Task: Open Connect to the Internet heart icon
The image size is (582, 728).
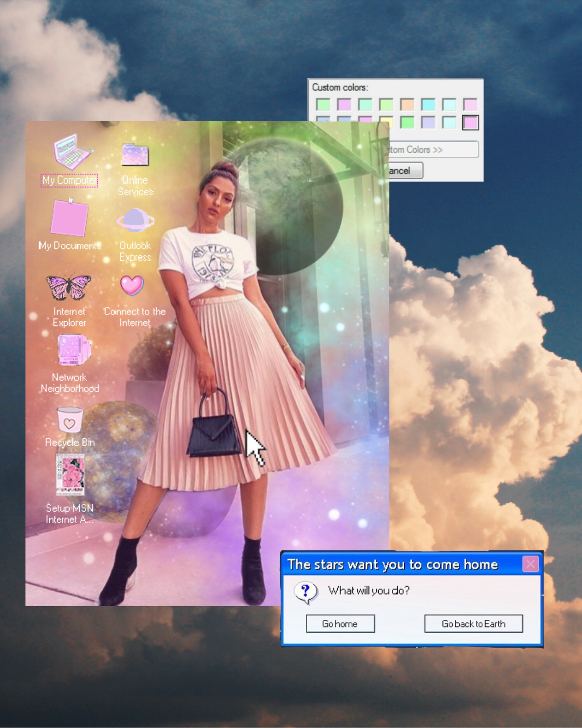Action: click(x=132, y=285)
